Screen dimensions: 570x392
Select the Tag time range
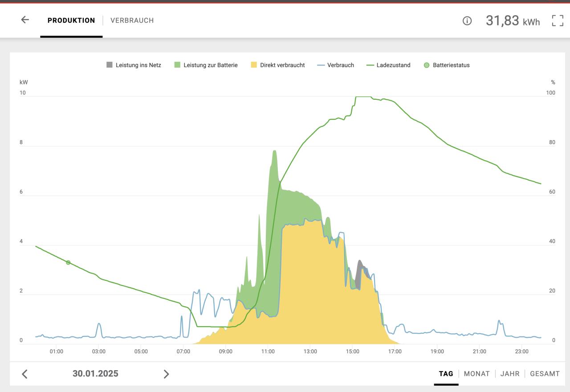[x=446, y=374]
